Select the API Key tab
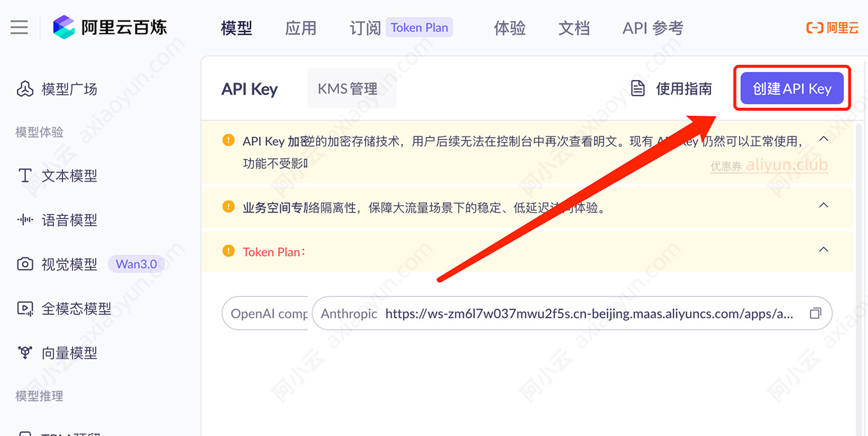This screenshot has height=436, width=868. click(249, 89)
